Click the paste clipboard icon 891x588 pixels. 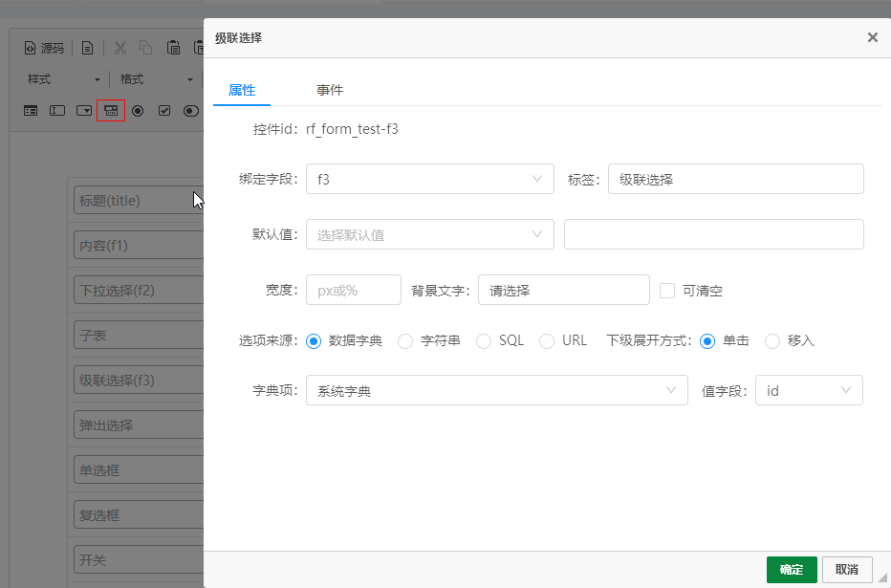[173, 49]
